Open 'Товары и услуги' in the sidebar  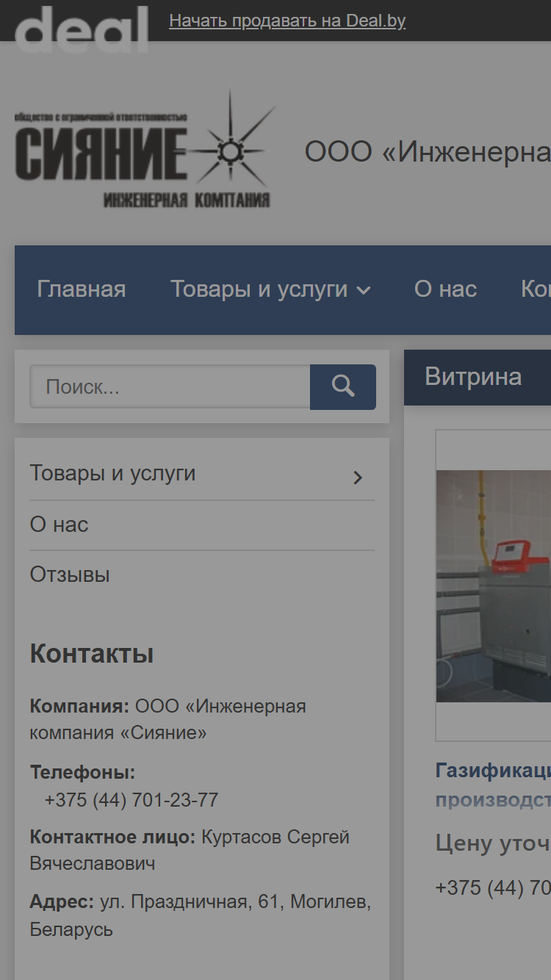click(112, 473)
